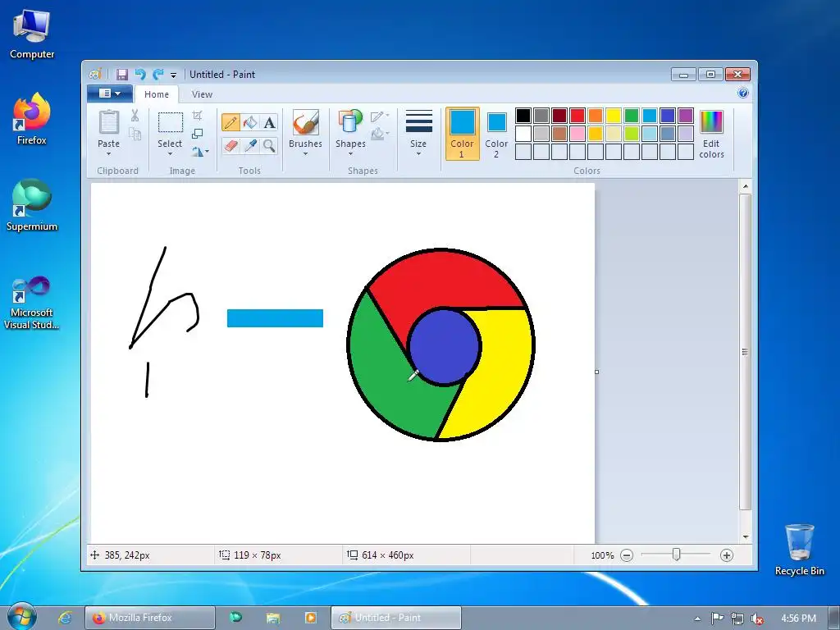Activate Color 1 selector
Image resolution: width=840 pixels, height=630 pixels.
point(463,134)
